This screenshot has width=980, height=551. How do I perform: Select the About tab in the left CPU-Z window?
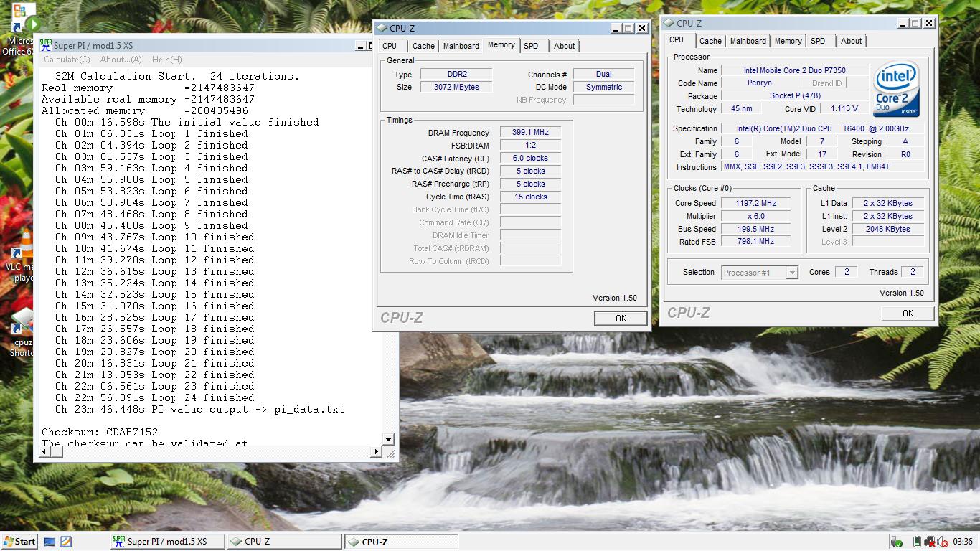point(565,46)
